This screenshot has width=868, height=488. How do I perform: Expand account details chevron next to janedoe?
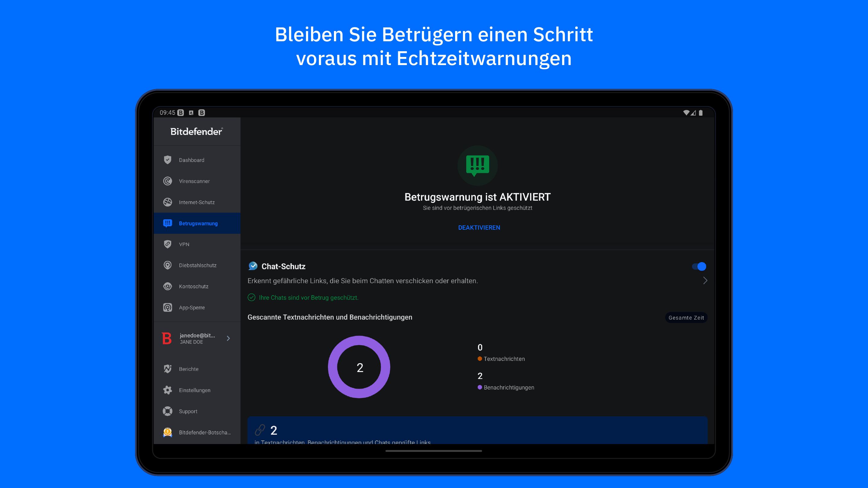point(228,338)
